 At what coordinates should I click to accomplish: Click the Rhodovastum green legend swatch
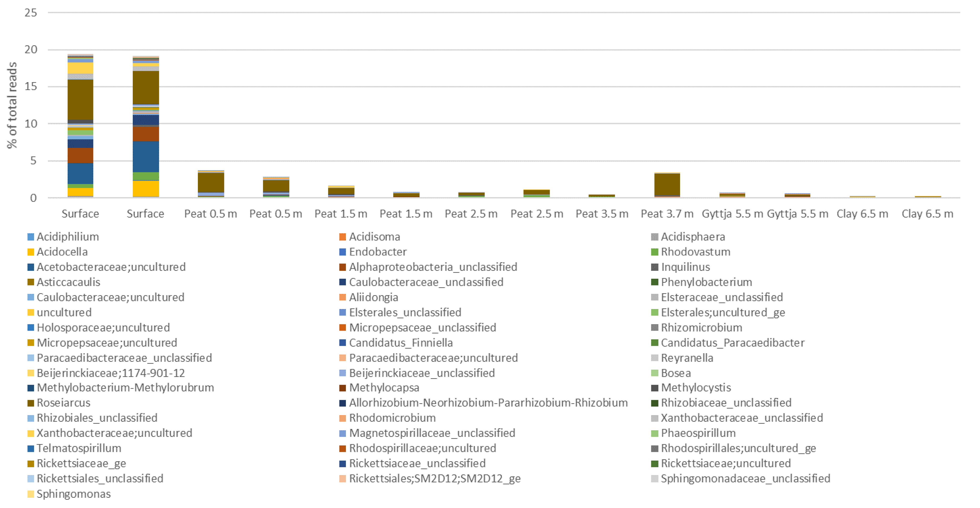[654, 252]
